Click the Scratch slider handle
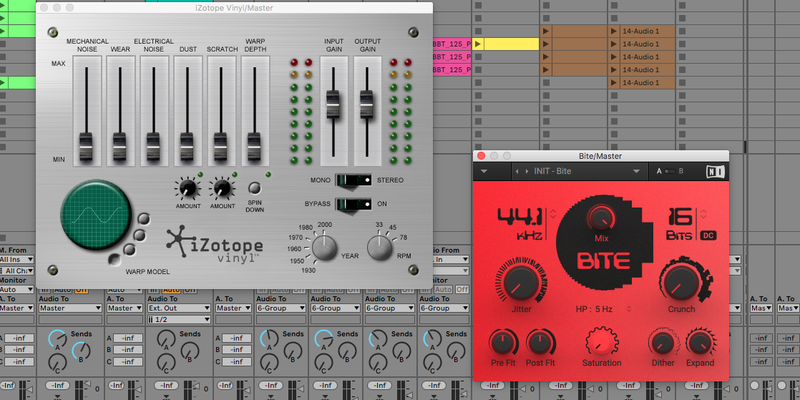This screenshot has height=400, width=800. point(221,146)
